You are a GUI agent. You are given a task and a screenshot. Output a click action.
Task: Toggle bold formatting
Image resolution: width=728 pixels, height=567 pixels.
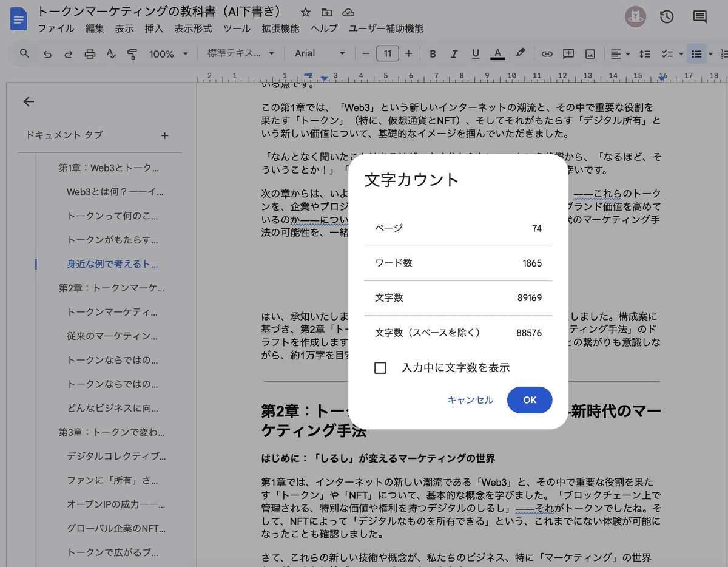pos(433,53)
